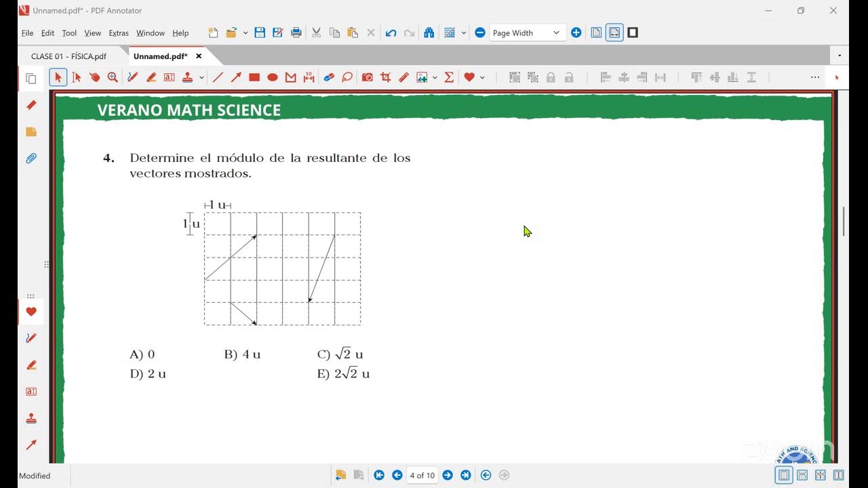Choose the Pan hand tool
Screen dimensions: 868x488
pyautogui.click(x=94, y=77)
